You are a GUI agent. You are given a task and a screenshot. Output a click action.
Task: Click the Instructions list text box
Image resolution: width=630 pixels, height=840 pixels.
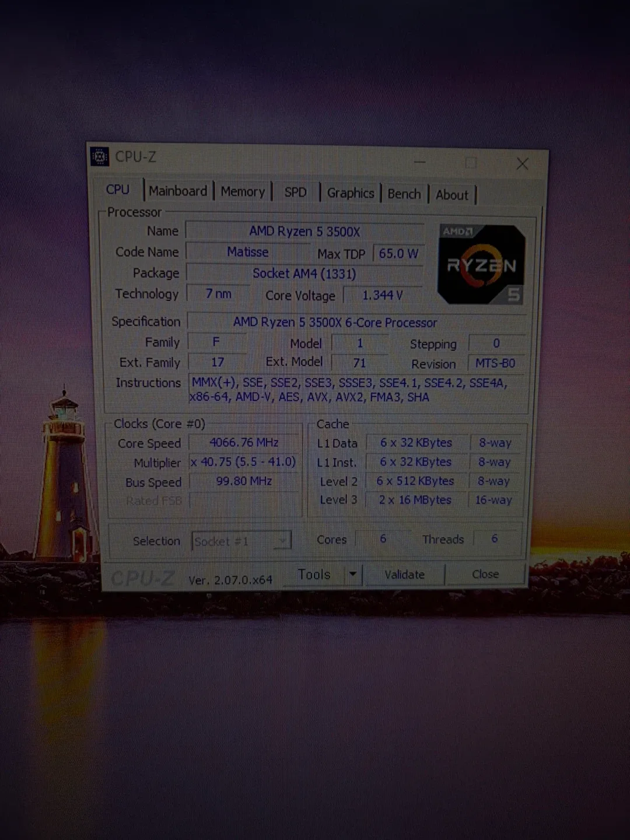pos(357,390)
